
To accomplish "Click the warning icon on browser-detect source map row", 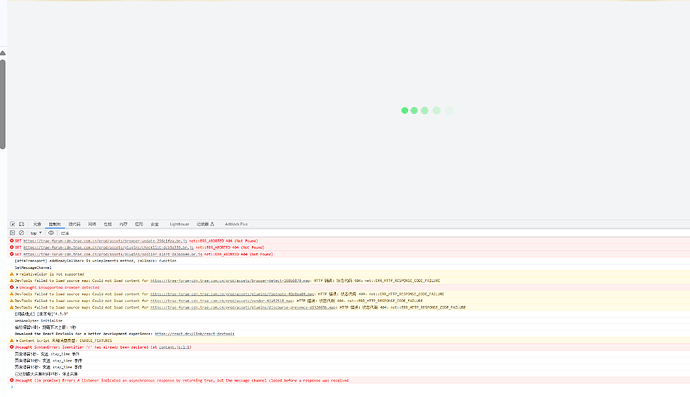I will click(x=12, y=280).
